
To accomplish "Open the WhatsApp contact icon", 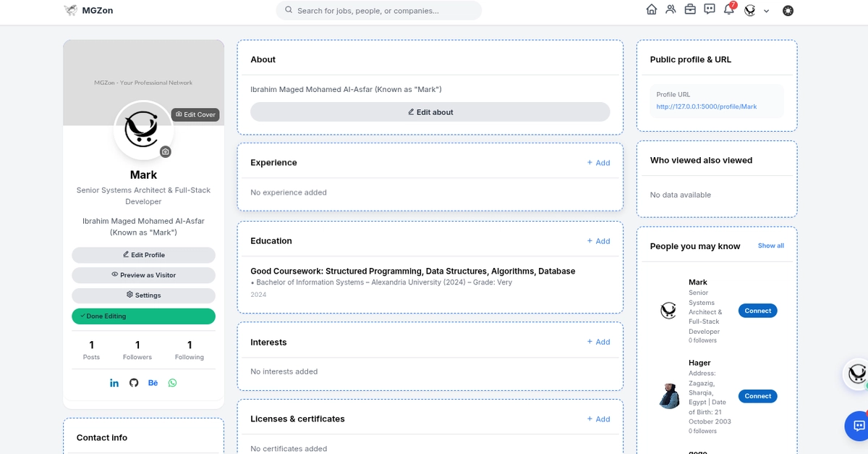I will point(172,382).
